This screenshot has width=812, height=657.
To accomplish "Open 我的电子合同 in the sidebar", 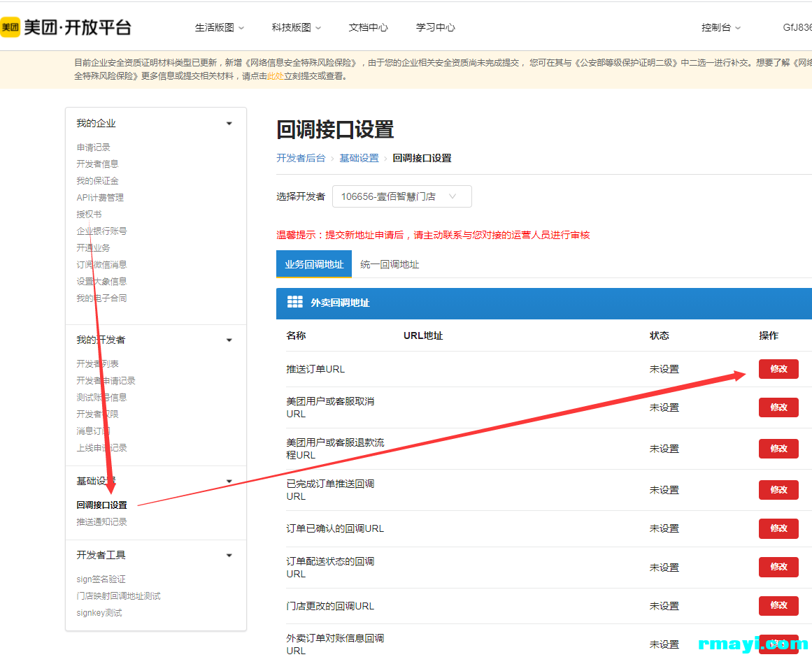I will pyautogui.click(x=101, y=298).
